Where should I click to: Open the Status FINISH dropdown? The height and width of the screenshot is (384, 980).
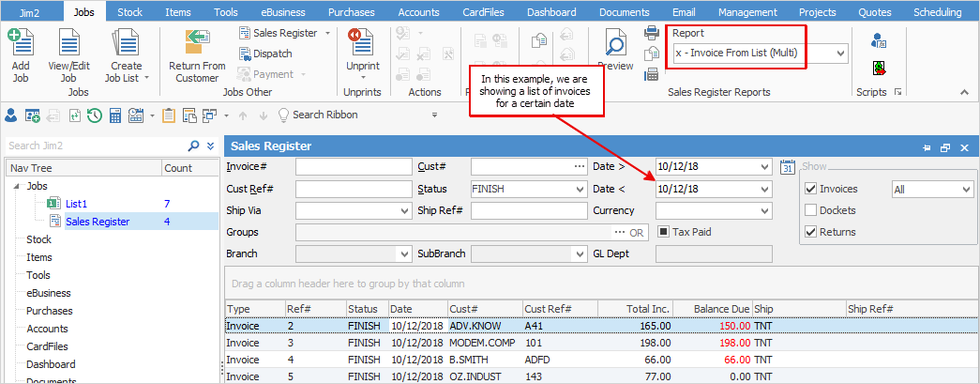(580, 190)
